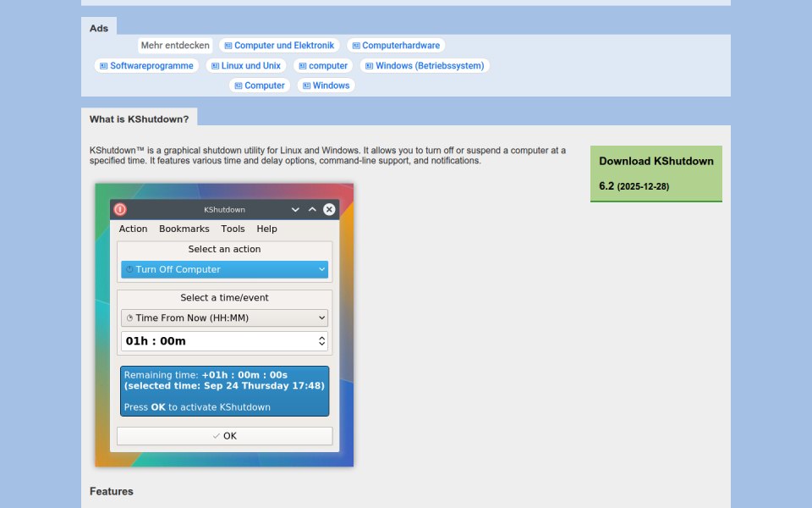Click the red KShutdown power icon

pyautogui.click(x=120, y=209)
